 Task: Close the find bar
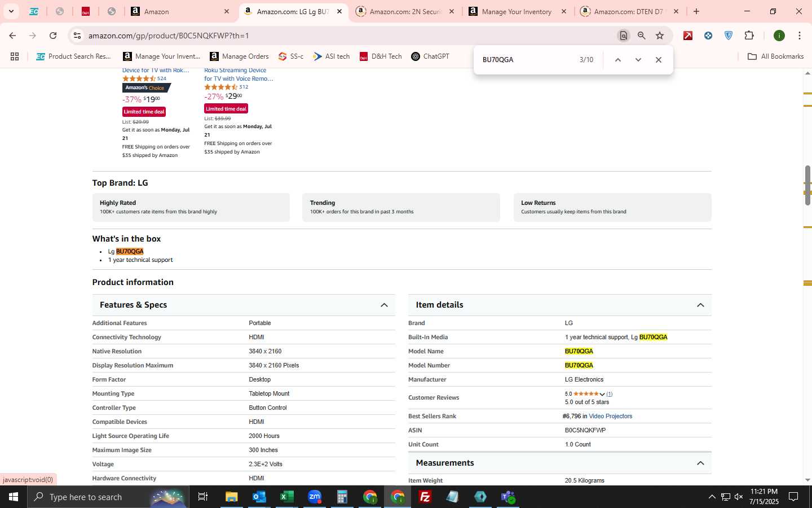coord(659,60)
